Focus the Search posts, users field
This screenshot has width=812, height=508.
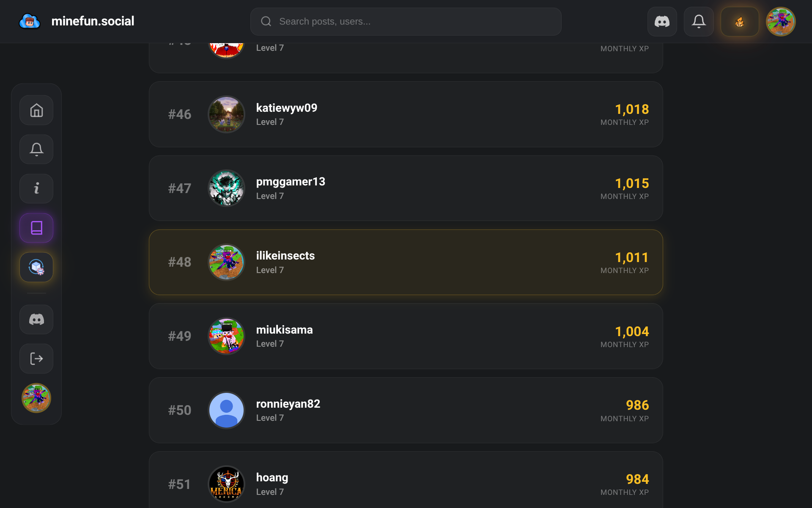click(406, 22)
